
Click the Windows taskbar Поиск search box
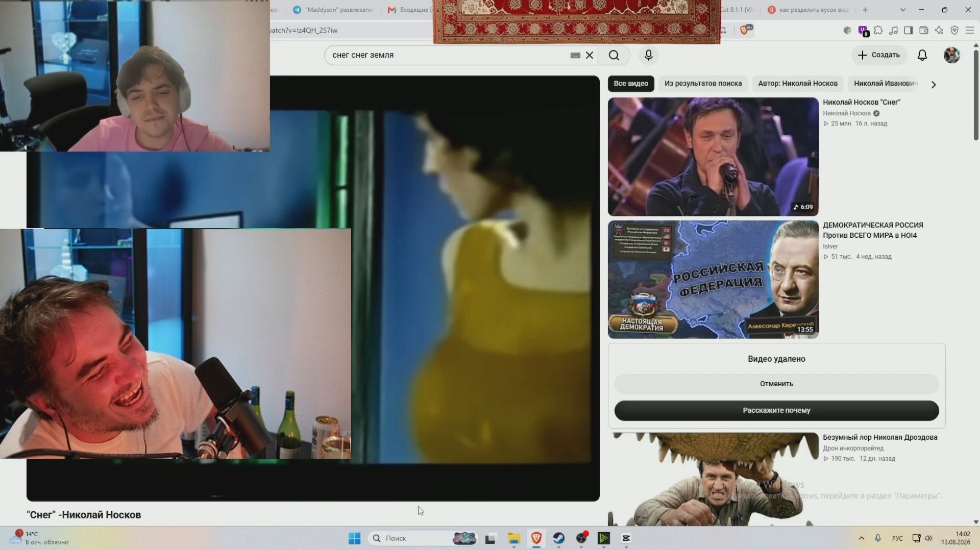423,538
